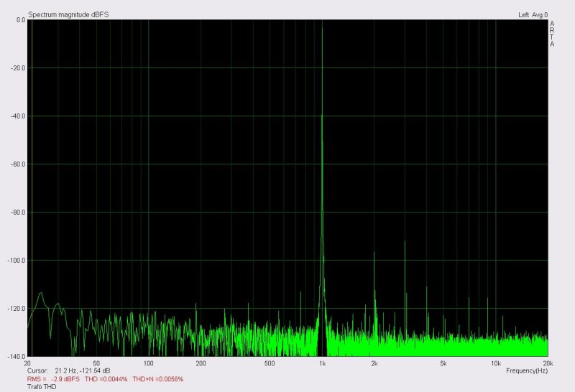The height and width of the screenshot is (392, 575).
Task: Click the 5k x-axis label
Action: tap(443, 363)
